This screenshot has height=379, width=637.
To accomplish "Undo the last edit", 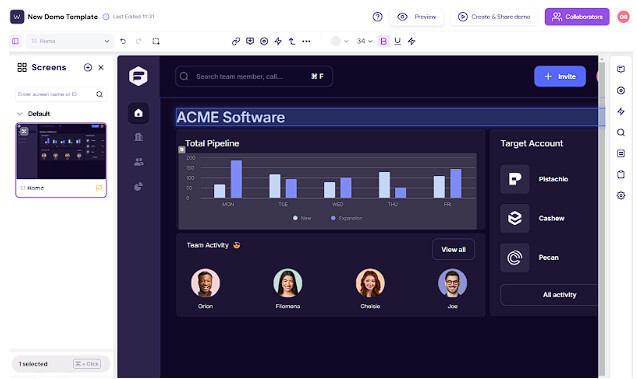I will (123, 41).
